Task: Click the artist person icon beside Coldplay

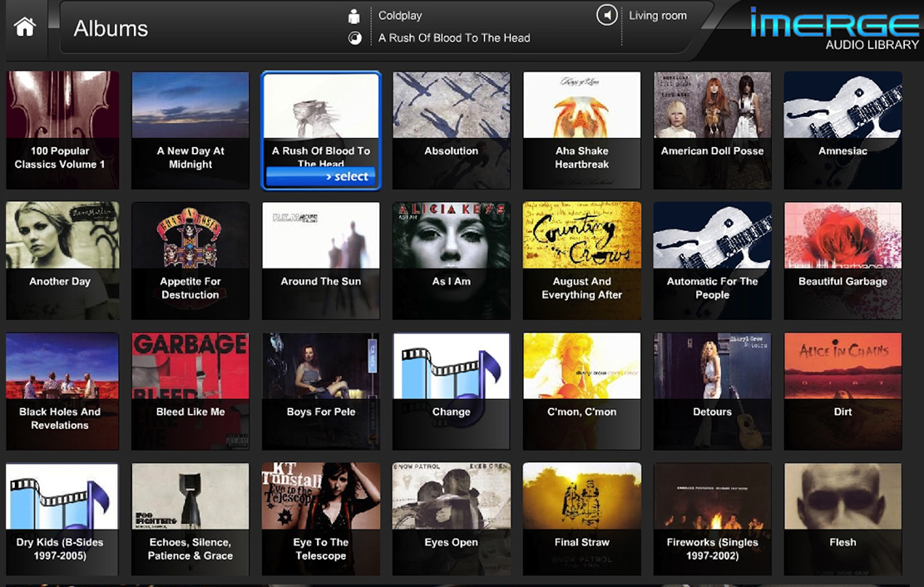Action: [x=354, y=16]
